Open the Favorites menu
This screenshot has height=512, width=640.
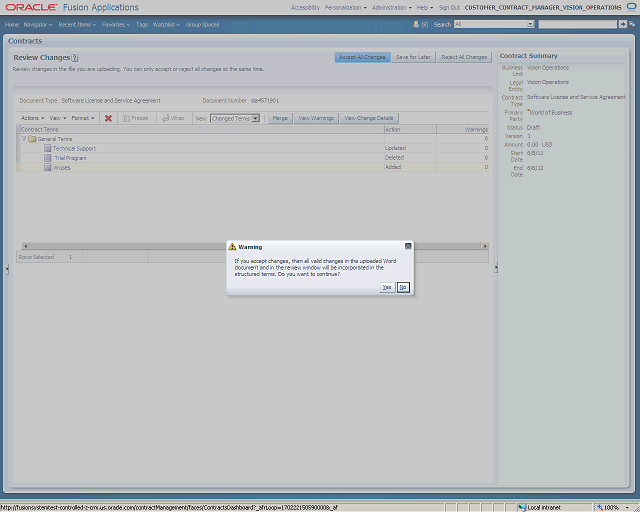pyautogui.click(x=116, y=24)
